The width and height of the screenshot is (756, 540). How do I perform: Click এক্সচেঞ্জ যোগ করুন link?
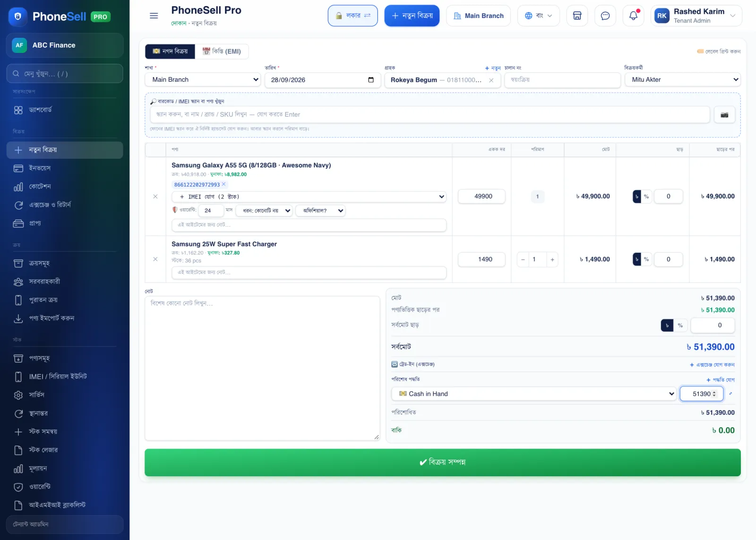[712, 365]
